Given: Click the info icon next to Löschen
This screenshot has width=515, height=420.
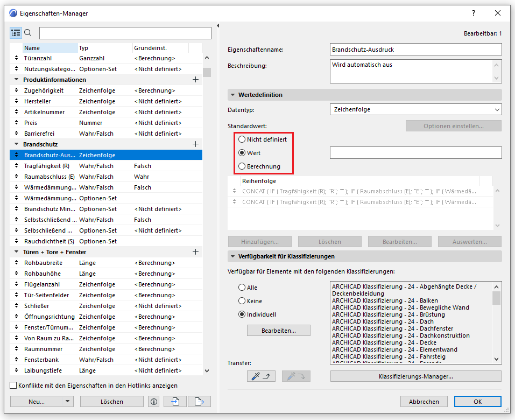Looking at the screenshot, I should pyautogui.click(x=154, y=401).
